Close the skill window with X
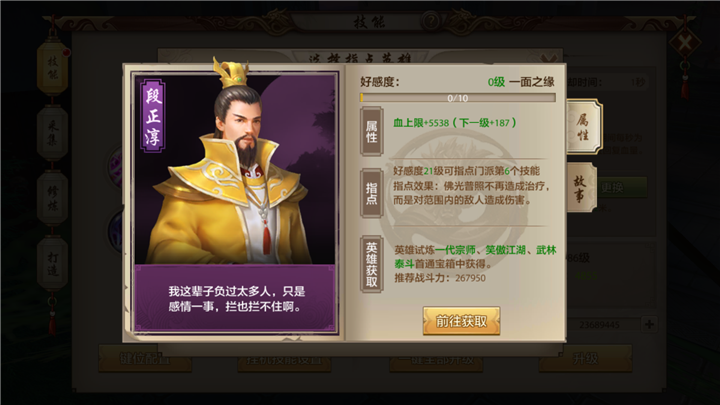Viewport: 720px width, 405px height. tap(685, 43)
